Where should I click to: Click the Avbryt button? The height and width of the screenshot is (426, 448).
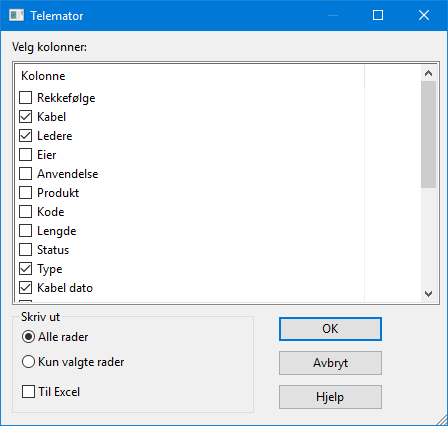coord(330,363)
